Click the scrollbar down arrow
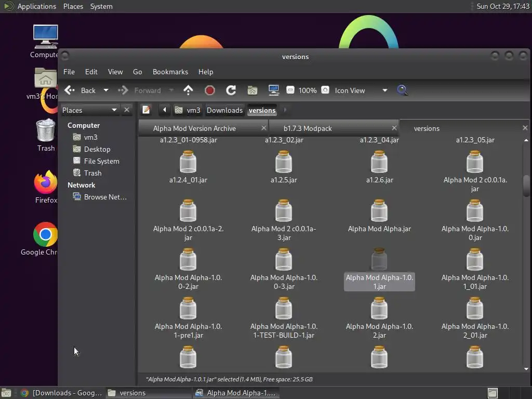Image resolution: width=532 pixels, height=399 pixels. click(526, 369)
